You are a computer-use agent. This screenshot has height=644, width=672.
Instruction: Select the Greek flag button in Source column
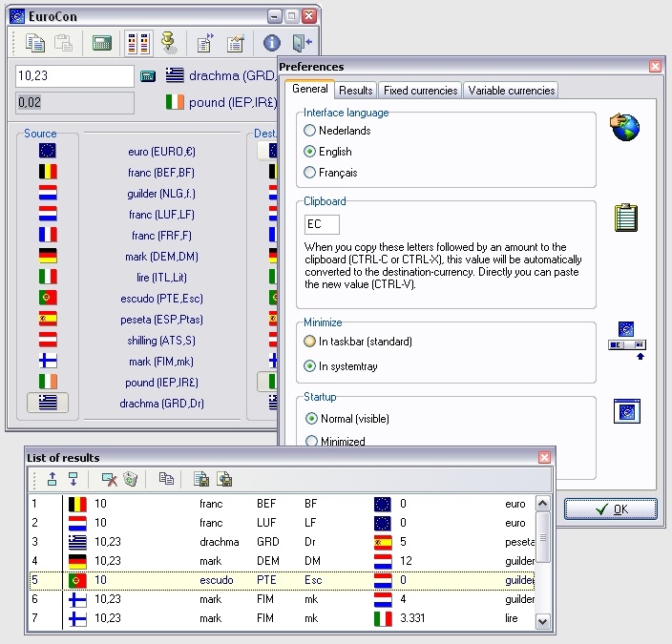click(48, 403)
